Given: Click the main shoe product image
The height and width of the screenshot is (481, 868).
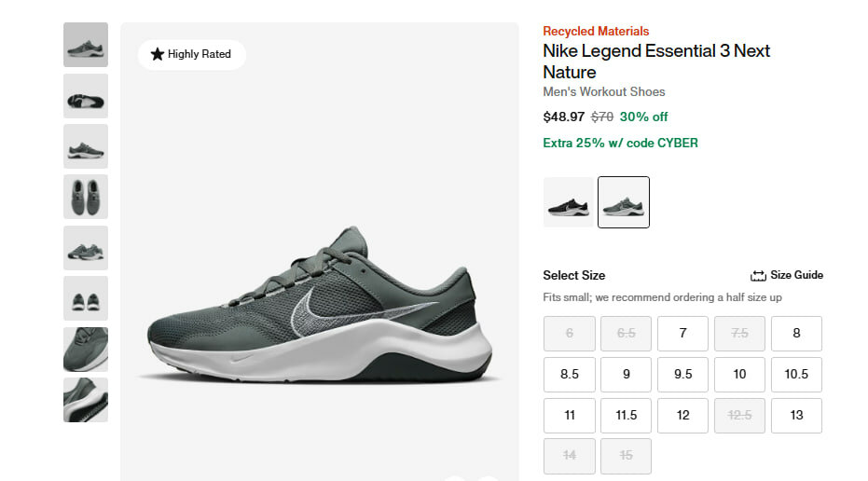Looking at the screenshot, I should [x=319, y=303].
